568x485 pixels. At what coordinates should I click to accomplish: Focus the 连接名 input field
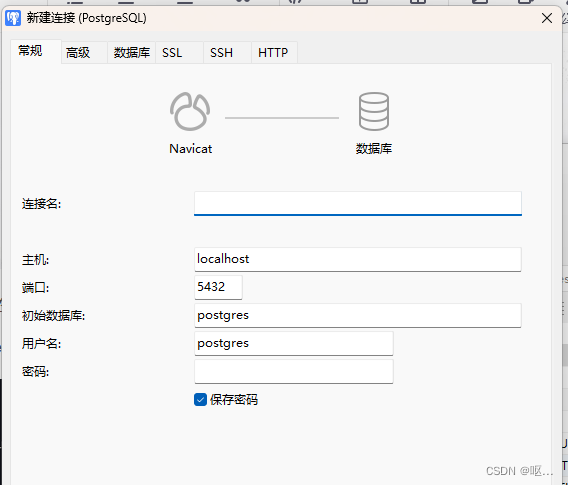pos(358,203)
